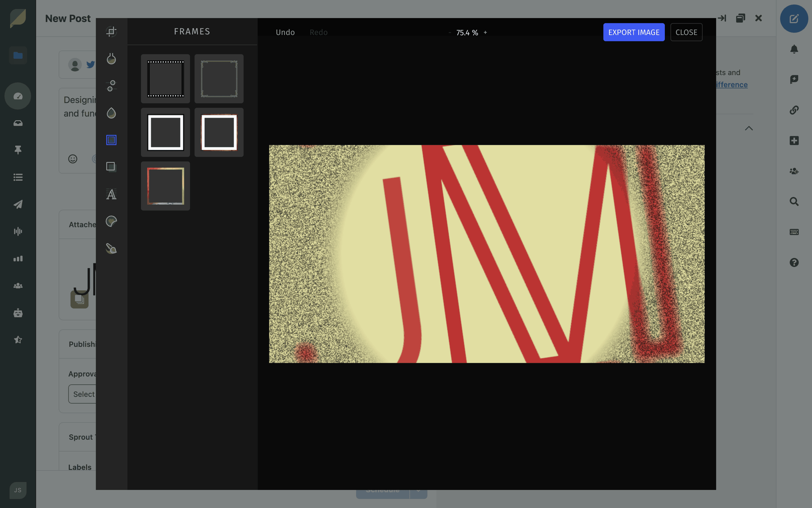Click the multi-image icon on attached thumbnail
This screenshot has height=508, width=812.
[80, 300]
